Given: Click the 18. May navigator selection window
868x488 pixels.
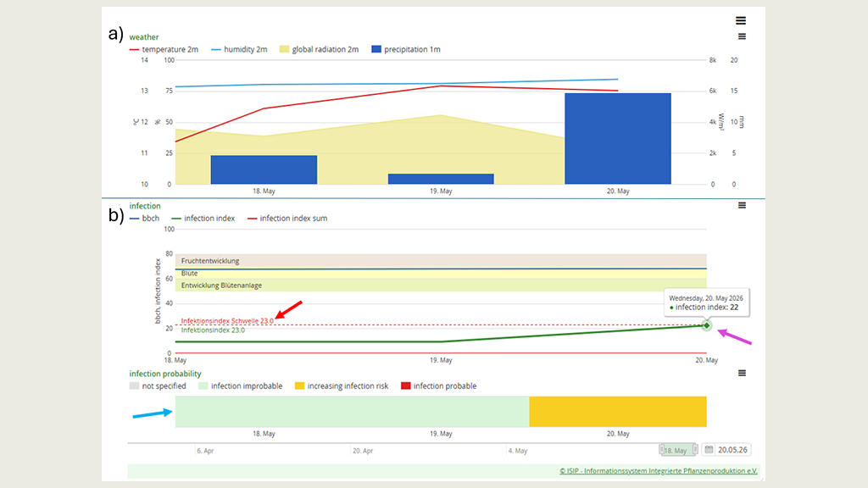Looking at the screenshot, I should click(x=678, y=450).
